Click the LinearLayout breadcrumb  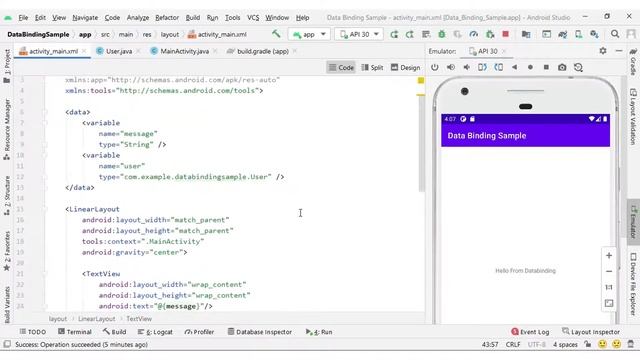pyautogui.click(x=96, y=319)
